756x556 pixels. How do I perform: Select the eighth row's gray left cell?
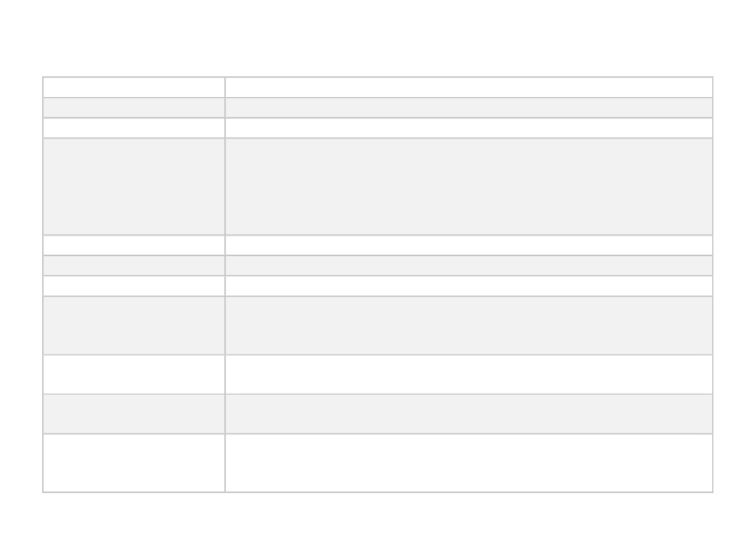[x=134, y=325]
